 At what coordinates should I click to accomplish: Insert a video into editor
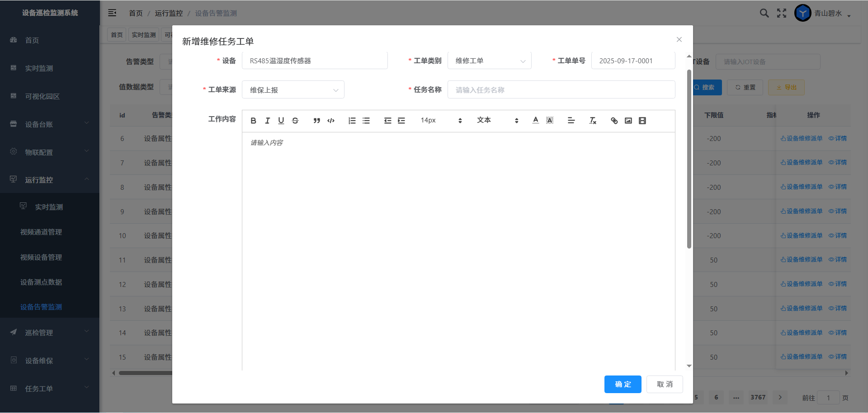[x=642, y=121]
